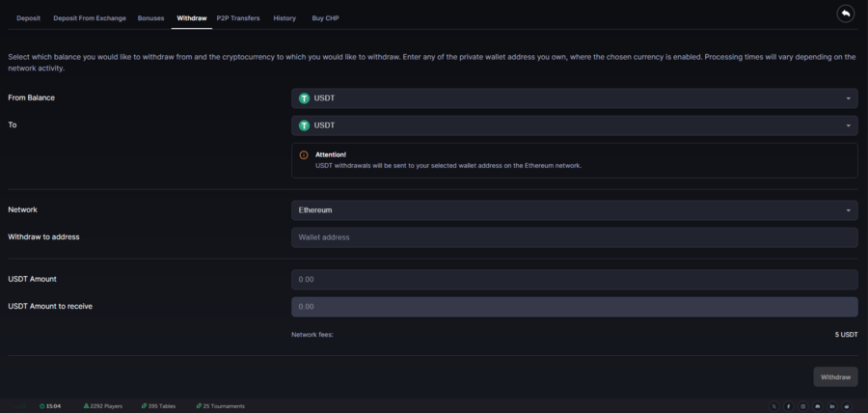This screenshot has height=413, width=868.
Task: Open the Instagram social link
Action: pyautogui.click(x=802, y=406)
